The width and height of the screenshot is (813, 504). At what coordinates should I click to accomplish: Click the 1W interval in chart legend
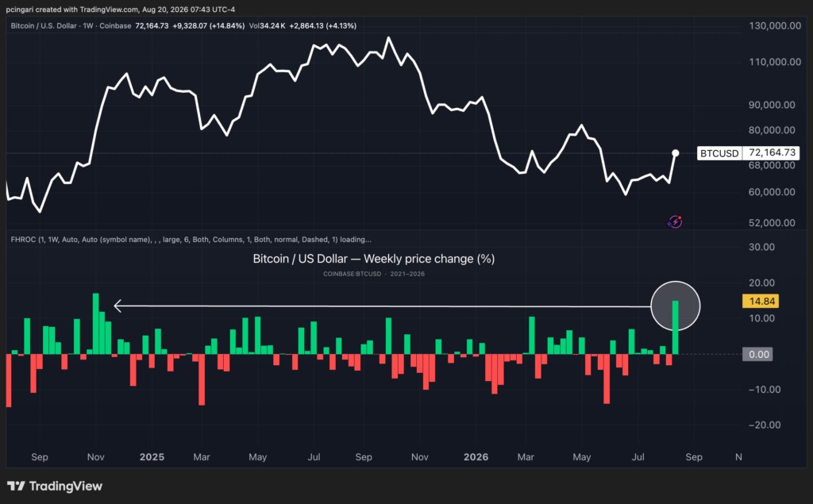88,25
